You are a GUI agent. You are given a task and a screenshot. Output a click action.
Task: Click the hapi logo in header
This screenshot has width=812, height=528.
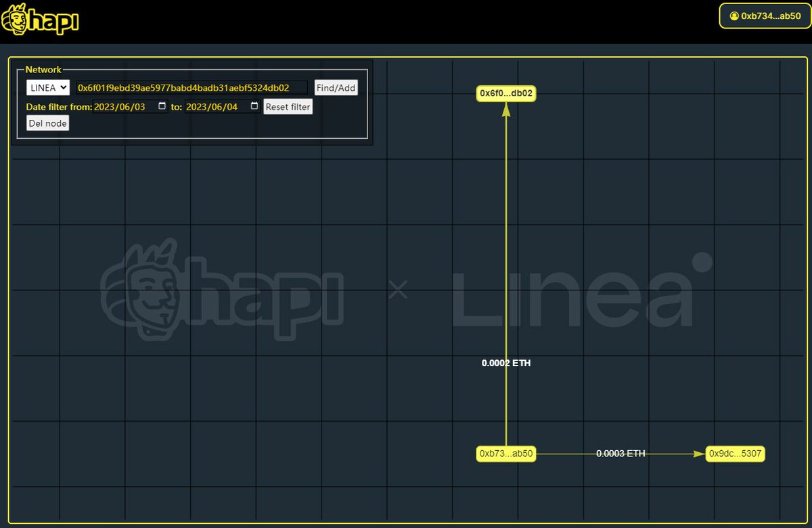pos(41,19)
